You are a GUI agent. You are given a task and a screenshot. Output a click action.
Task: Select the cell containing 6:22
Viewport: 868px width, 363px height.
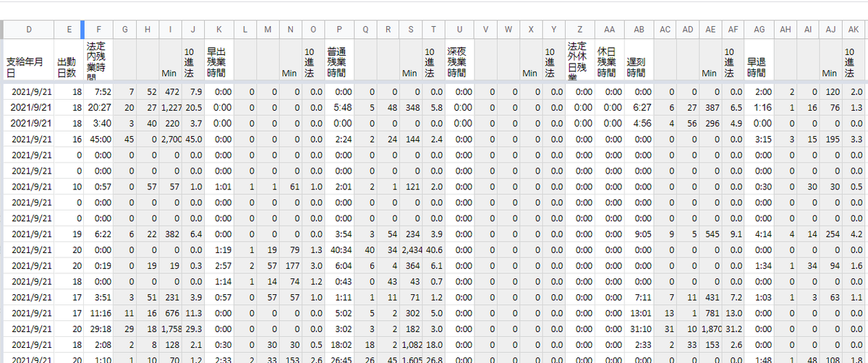click(98, 234)
